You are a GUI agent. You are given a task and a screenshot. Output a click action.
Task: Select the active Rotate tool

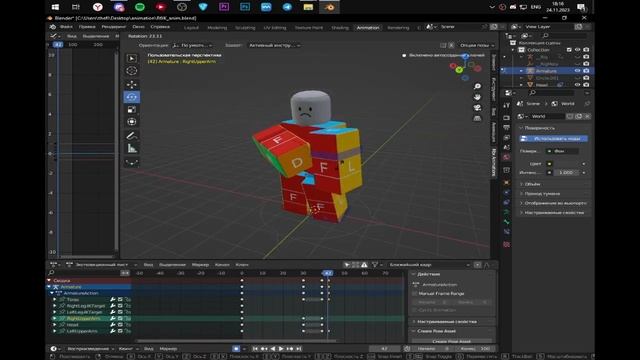[x=131, y=97]
